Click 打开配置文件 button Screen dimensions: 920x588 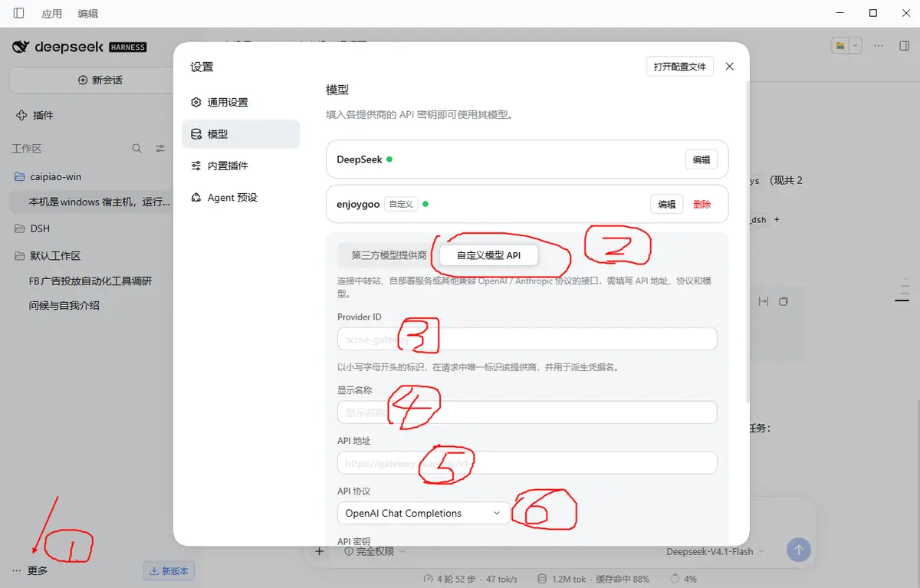[680, 67]
